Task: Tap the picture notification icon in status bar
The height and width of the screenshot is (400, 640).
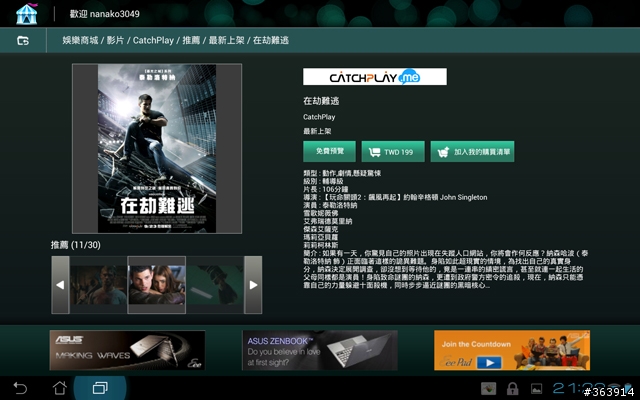Action: [x=536, y=389]
